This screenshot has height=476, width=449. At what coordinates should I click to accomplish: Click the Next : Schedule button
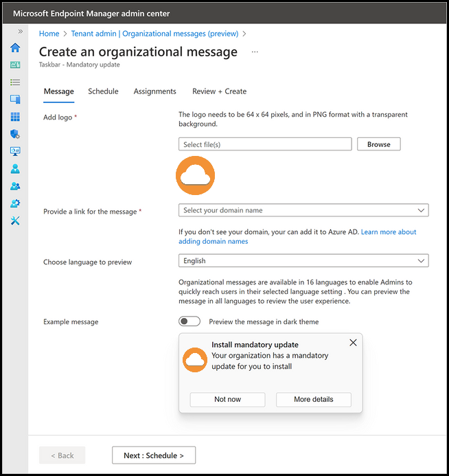(154, 455)
